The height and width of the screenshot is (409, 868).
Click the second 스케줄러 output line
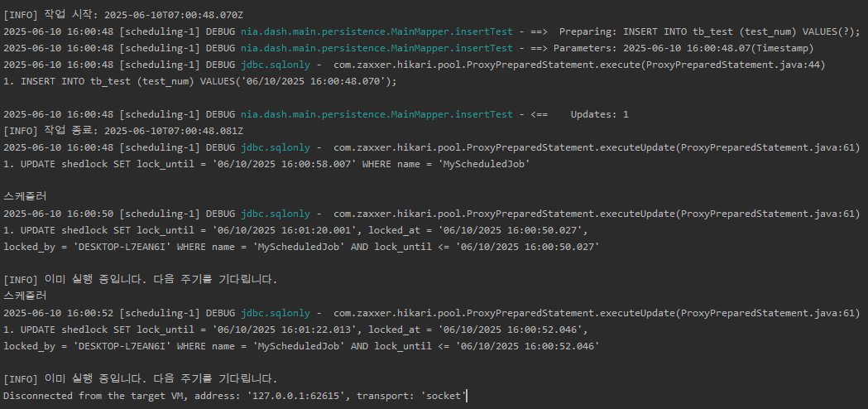(x=25, y=296)
